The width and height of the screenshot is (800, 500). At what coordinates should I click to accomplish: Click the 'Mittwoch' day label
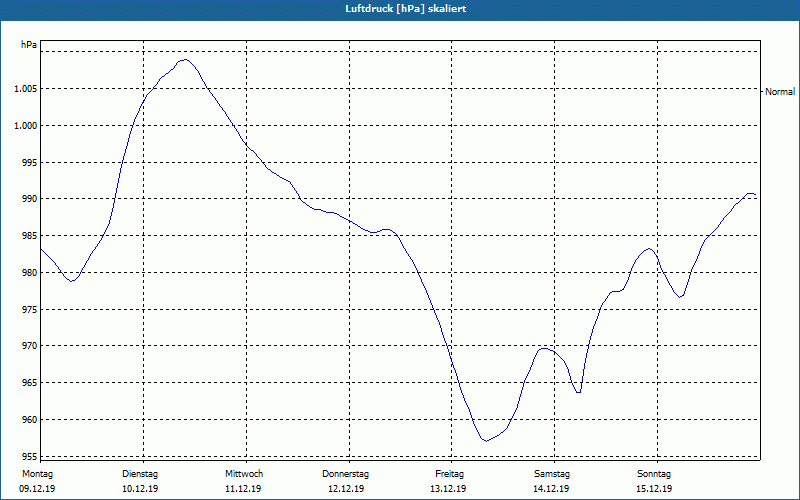point(244,474)
